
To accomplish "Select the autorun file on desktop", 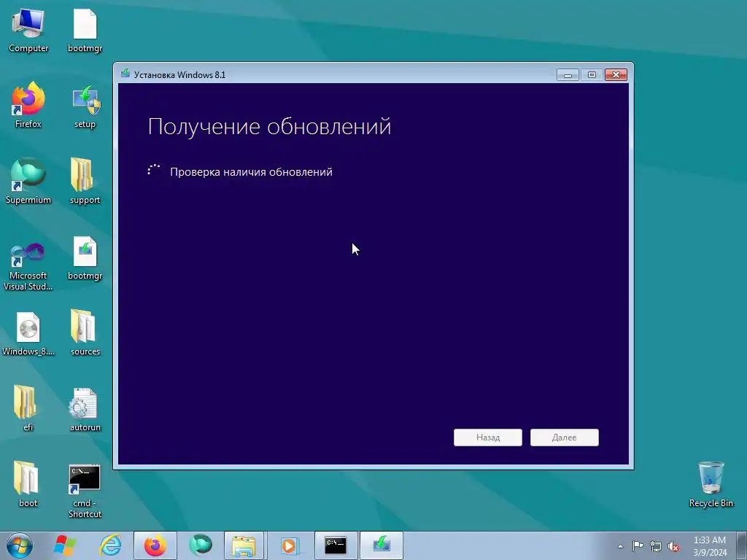I will (x=85, y=410).
